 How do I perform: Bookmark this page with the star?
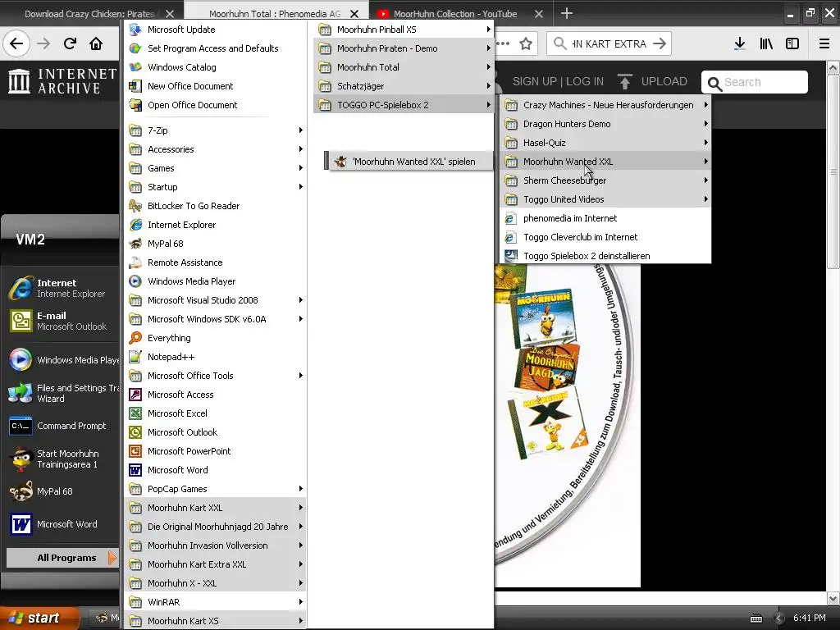526,43
